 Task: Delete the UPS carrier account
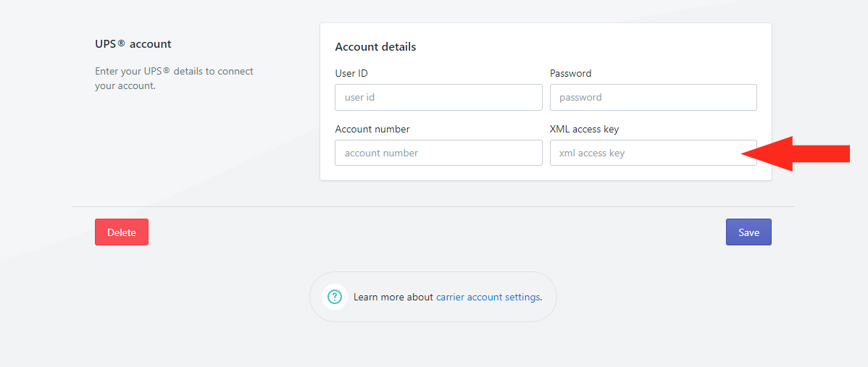click(122, 232)
